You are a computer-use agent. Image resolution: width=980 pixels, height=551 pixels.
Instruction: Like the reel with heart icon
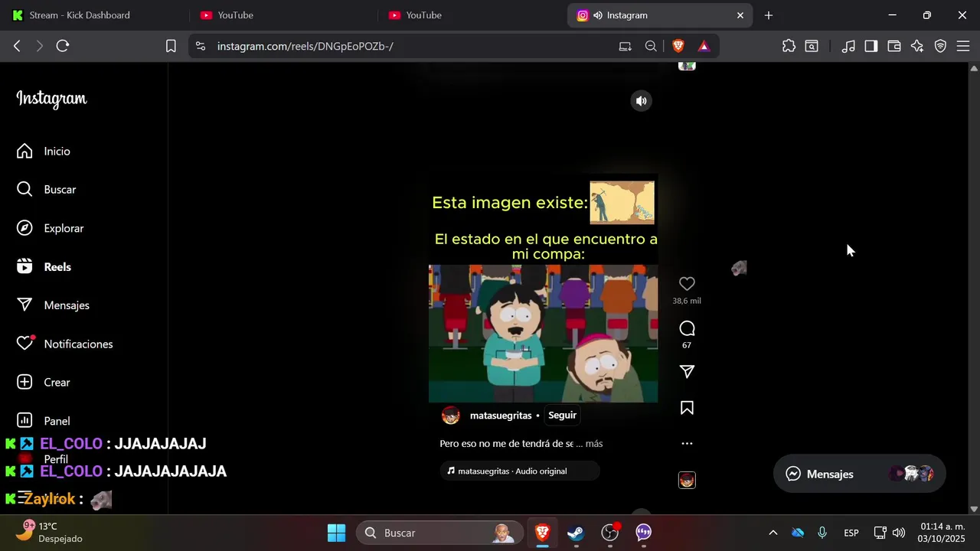(x=687, y=284)
